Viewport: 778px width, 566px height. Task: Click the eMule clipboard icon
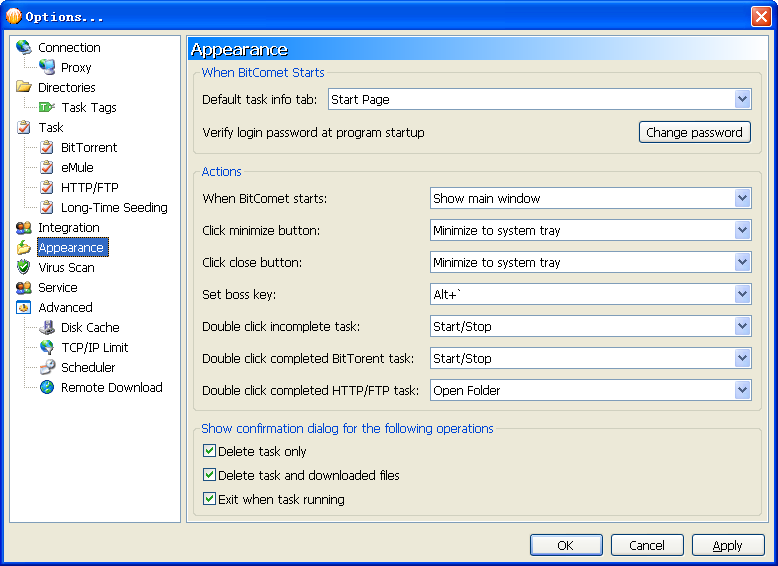tap(47, 167)
